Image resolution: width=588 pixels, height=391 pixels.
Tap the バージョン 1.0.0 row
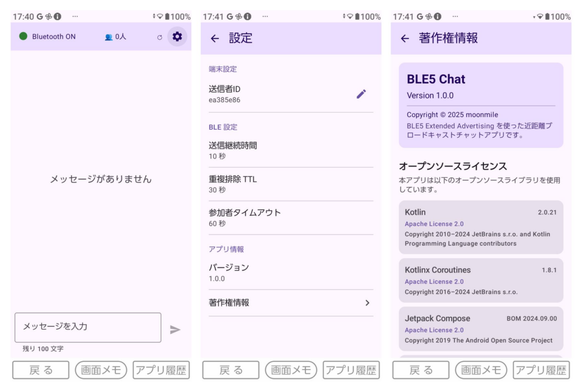pos(291,272)
